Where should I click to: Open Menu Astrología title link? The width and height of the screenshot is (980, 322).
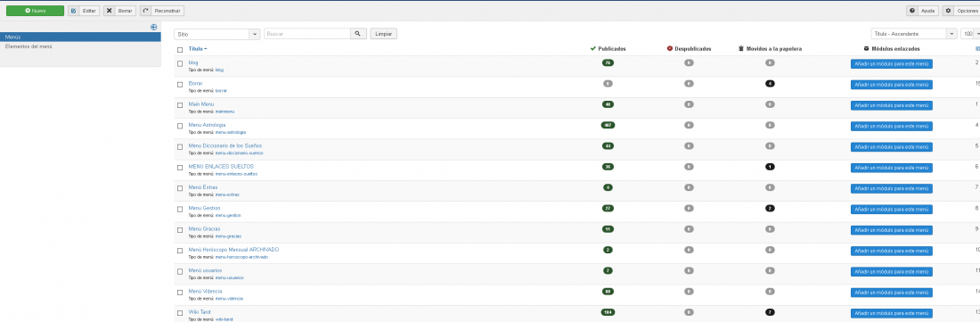(207, 124)
